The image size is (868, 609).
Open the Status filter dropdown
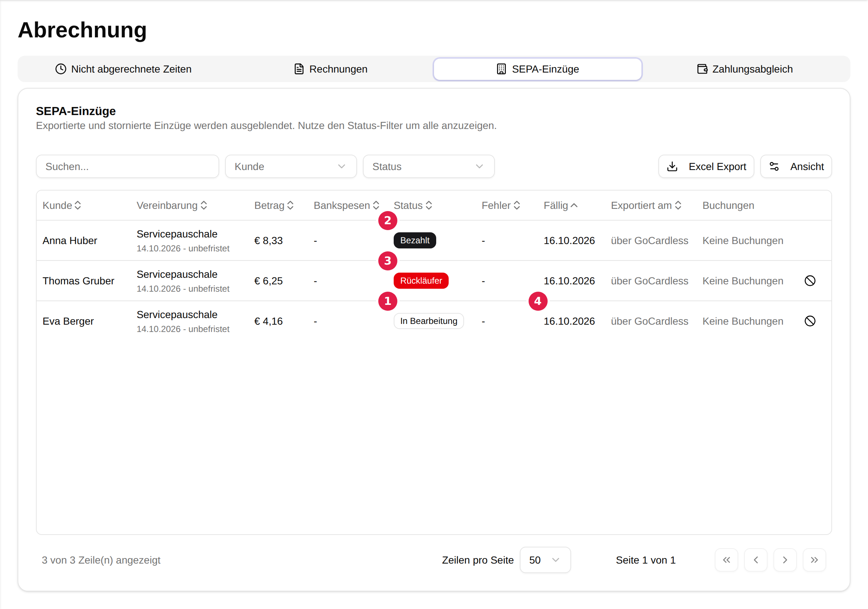click(429, 166)
